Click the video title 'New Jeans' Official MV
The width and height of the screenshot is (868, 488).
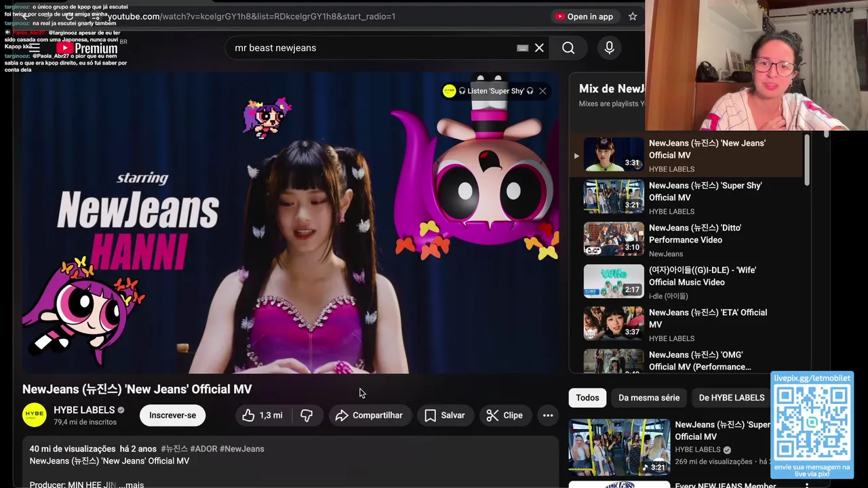tap(137, 389)
